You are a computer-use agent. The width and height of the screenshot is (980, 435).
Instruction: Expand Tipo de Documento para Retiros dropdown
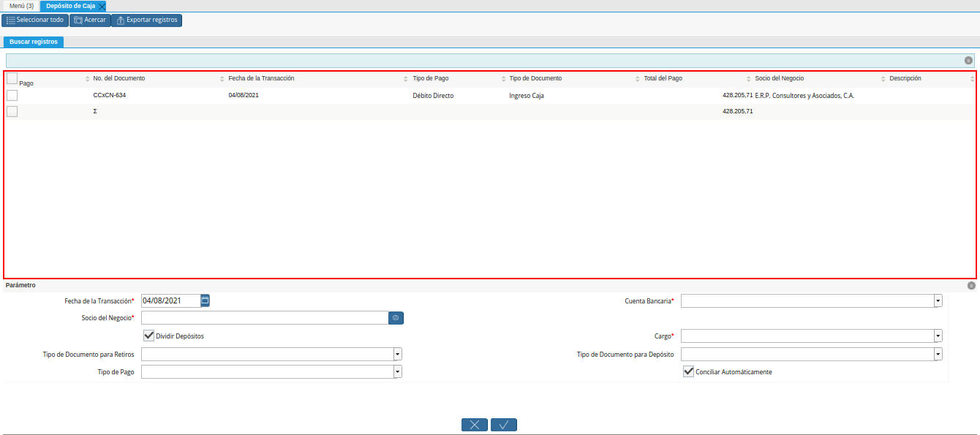tap(397, 354)
